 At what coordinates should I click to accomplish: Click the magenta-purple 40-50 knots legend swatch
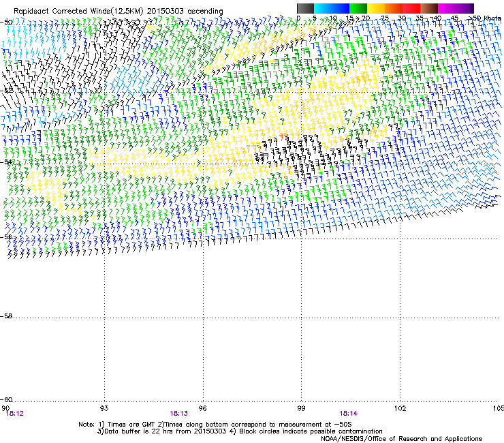pos(456,8)
